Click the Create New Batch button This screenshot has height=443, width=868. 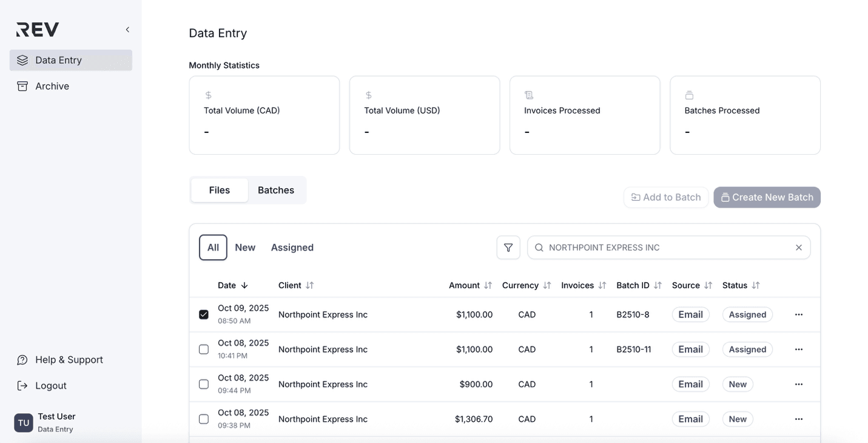767,197
